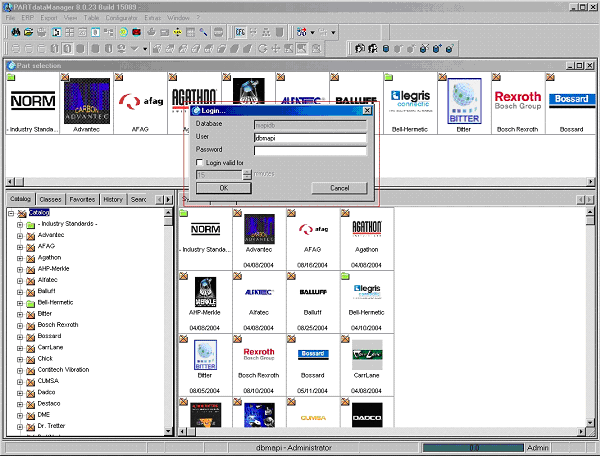Image resolution: width=600 pixels, height=457 pixels.
Task: Click the tree structure view toolbar icon
Action: (x=109, y=32)
